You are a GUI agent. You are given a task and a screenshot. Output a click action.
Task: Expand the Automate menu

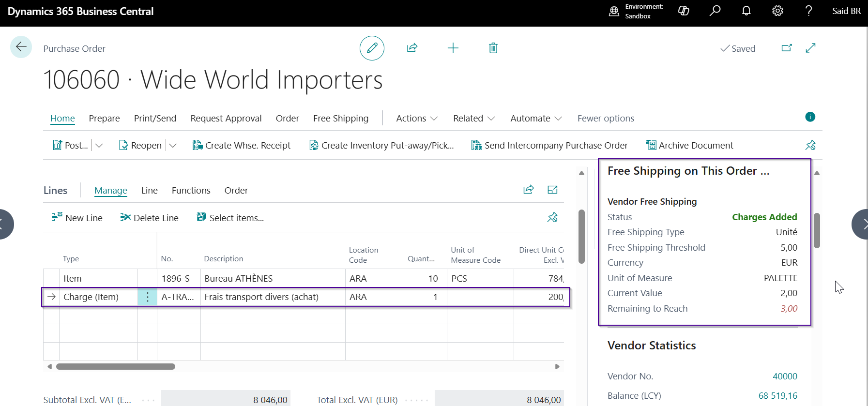coord(536,118)
